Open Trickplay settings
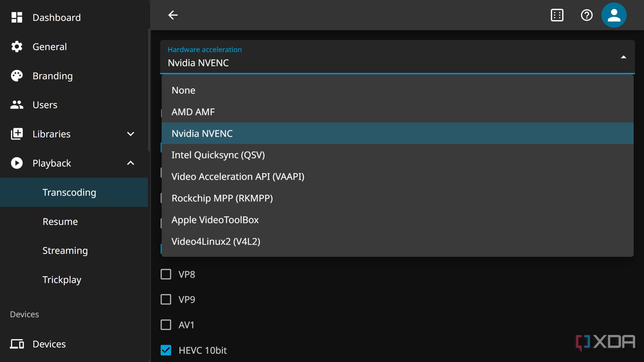 tap(74, 280)
